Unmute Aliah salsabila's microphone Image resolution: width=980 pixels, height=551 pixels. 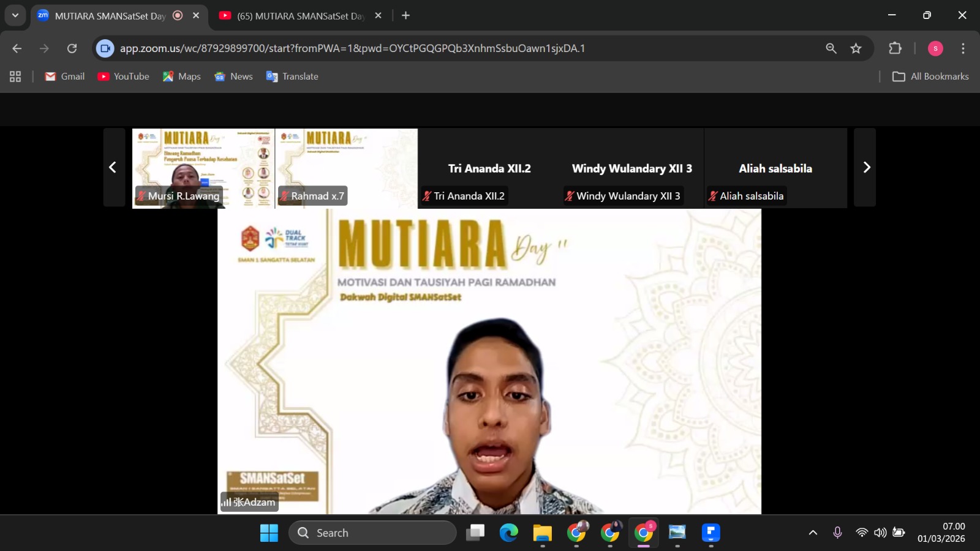pos(712,195)
